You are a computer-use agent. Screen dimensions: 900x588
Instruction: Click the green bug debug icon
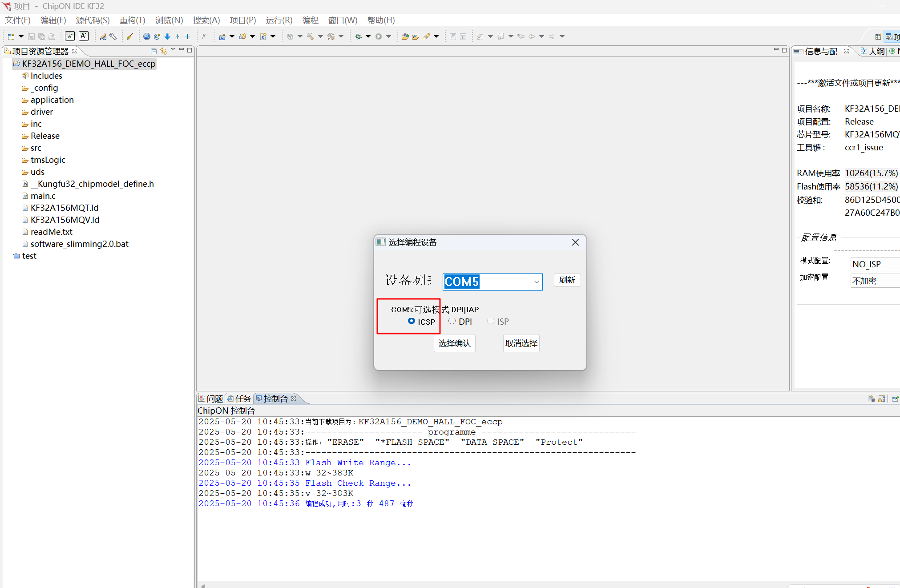358,36
